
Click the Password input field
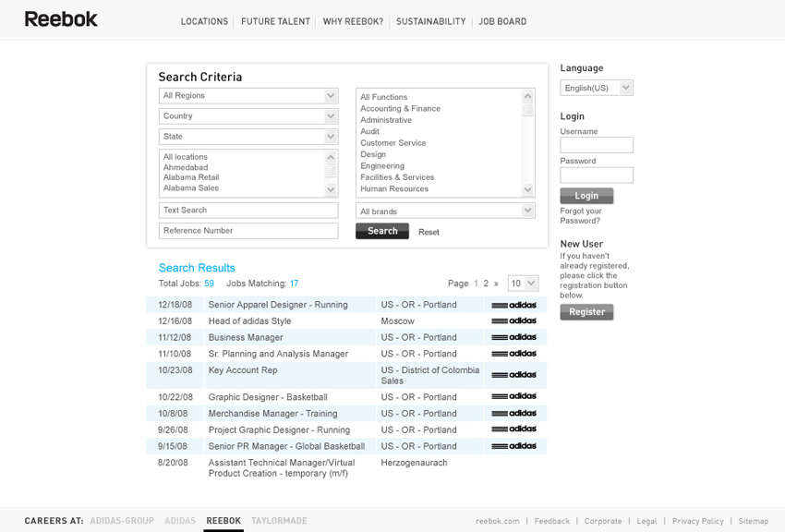tap(597, 175)
